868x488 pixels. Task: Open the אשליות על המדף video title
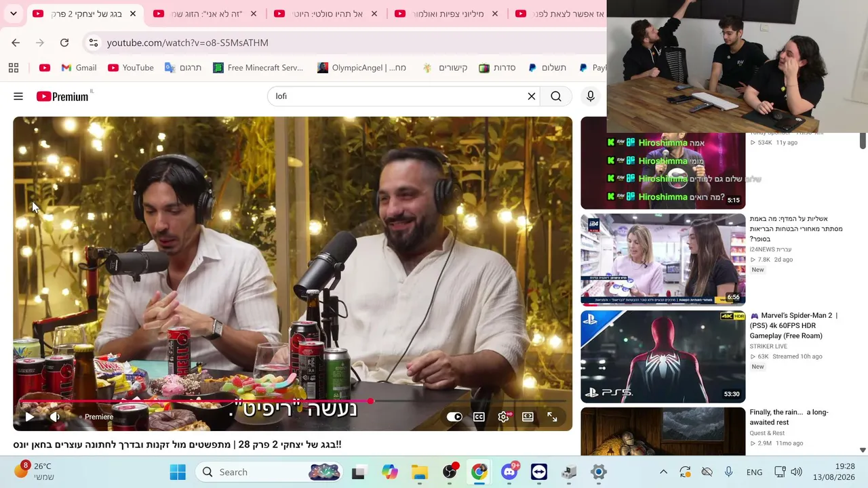click(x=796, y=229)
